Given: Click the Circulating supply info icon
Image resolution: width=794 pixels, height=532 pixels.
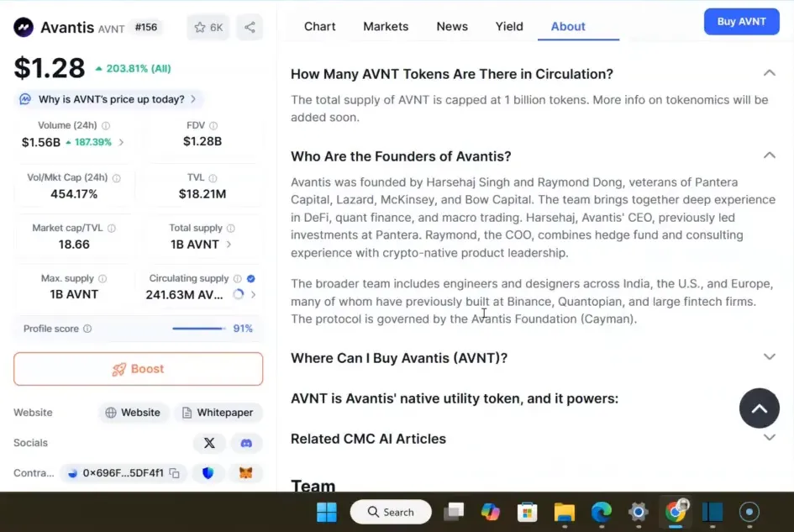Looking at the screenshot, I should [x=238, y=279].
